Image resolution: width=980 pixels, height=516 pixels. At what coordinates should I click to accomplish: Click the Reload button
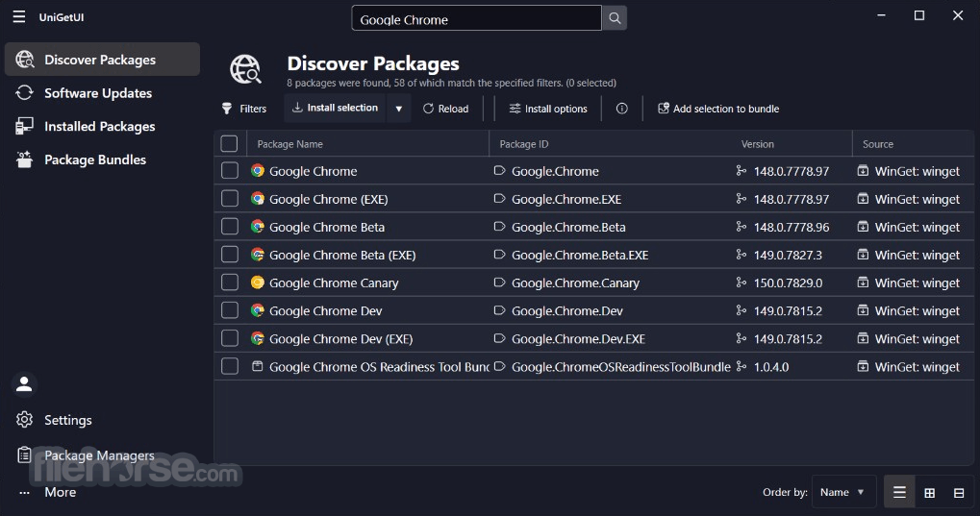pyautogui.click(x=445, y=108)
